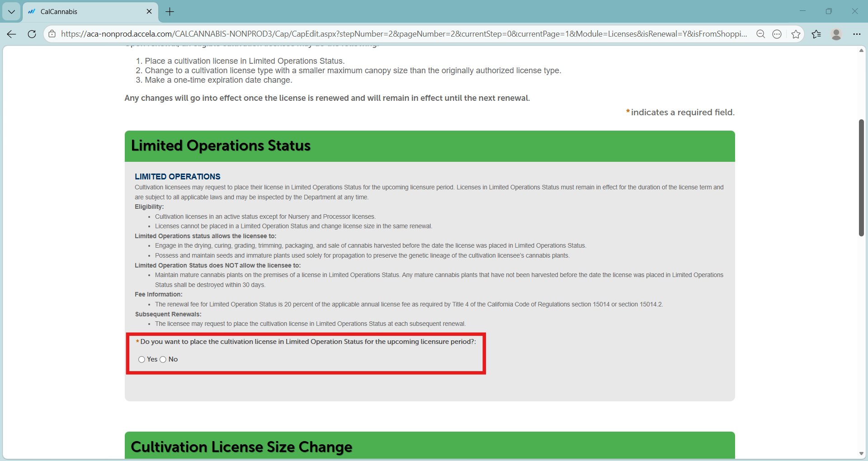Minimize the browser window
This screenshot has width=868, height=461.
tap(803, 11)
